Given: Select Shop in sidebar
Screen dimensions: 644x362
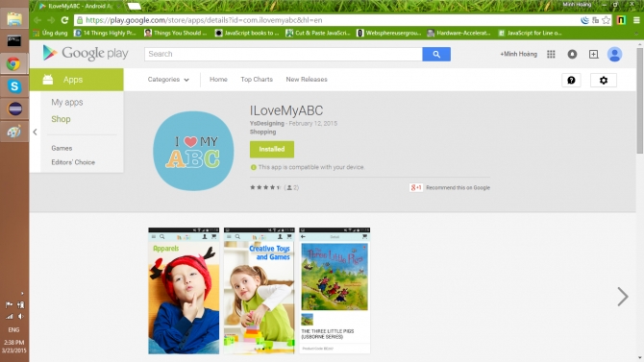Looking at the screenshot, I should [x=61, y=119].
